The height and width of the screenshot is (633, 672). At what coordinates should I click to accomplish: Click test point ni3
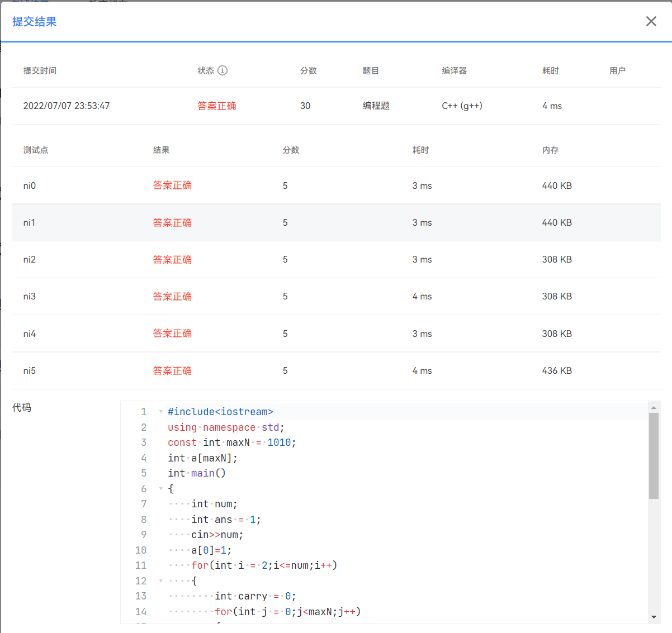[30, 296]
